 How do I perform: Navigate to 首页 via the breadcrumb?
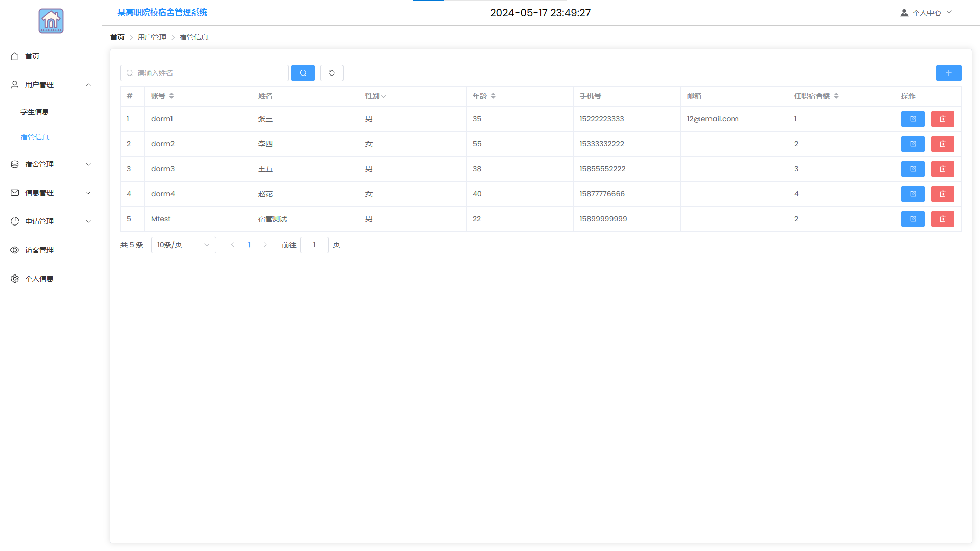tap(117, 37)
